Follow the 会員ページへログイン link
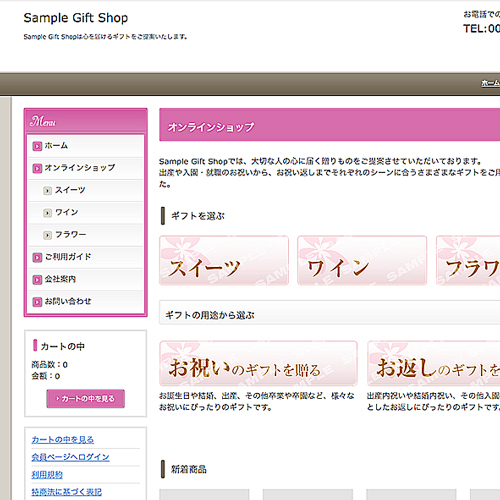This screenshot has width=500, height=500. [x=70, y=457]
